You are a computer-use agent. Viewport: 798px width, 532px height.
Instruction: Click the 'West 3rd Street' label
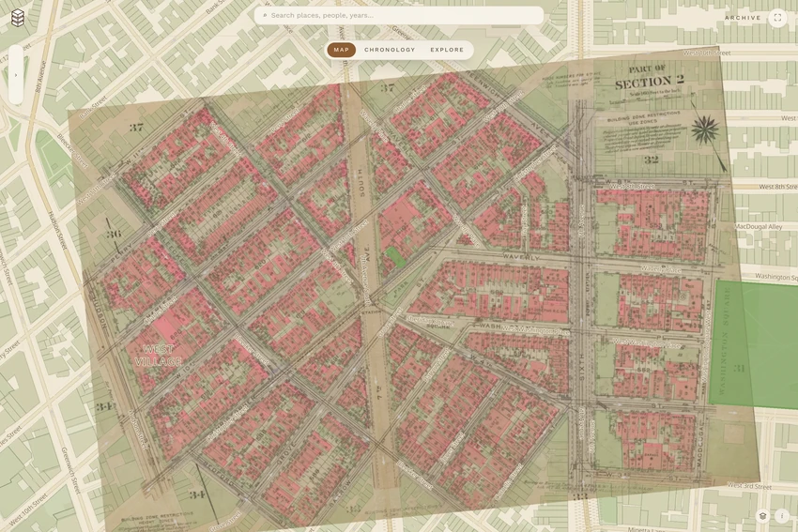pos(750,486)
